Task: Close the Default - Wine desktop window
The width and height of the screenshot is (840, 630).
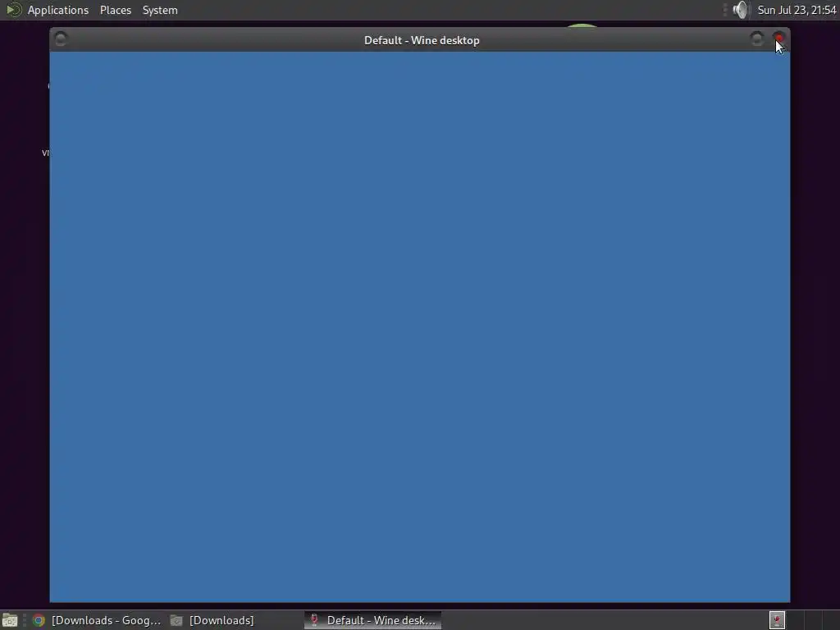Action: pyautogui.click(x=779, y=38)
